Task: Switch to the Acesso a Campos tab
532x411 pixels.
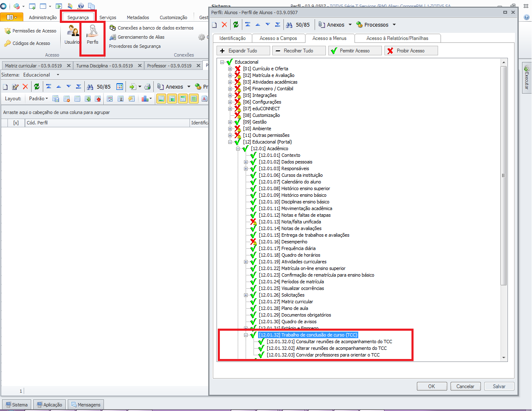Action: pyautogui.click(x=278, y=38)
